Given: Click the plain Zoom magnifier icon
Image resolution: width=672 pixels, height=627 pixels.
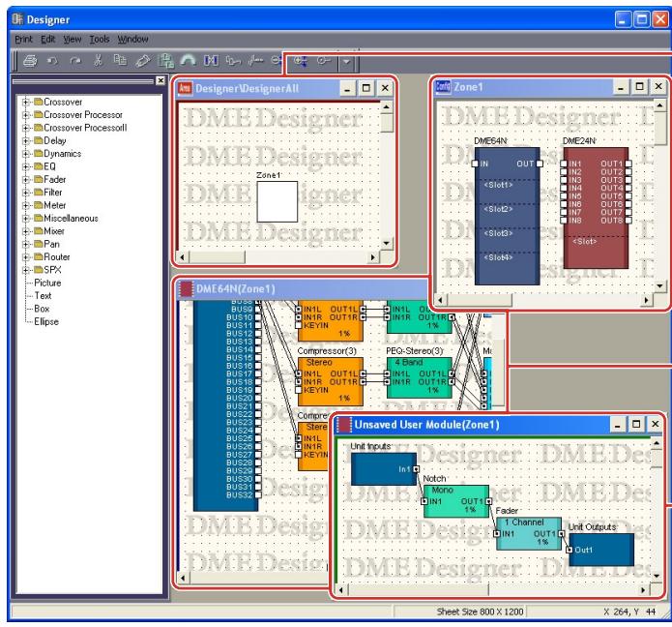Looking at the screenshot, I should coord(324,61).
